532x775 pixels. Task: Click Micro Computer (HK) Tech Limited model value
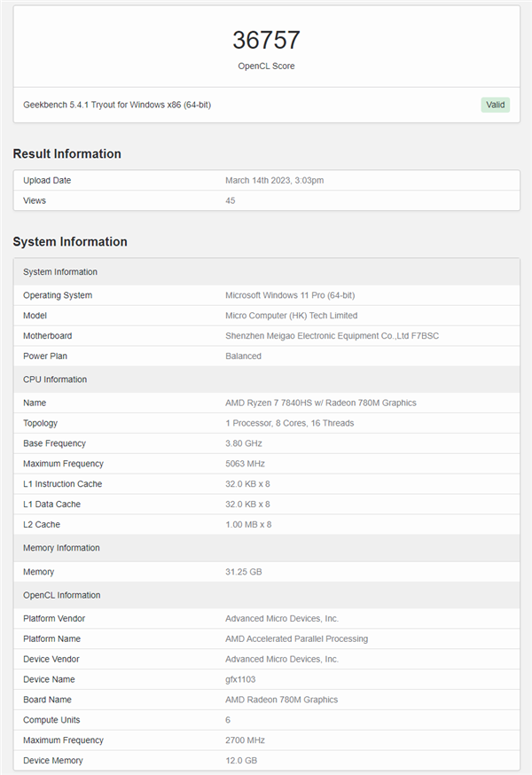tap(291, 316)
